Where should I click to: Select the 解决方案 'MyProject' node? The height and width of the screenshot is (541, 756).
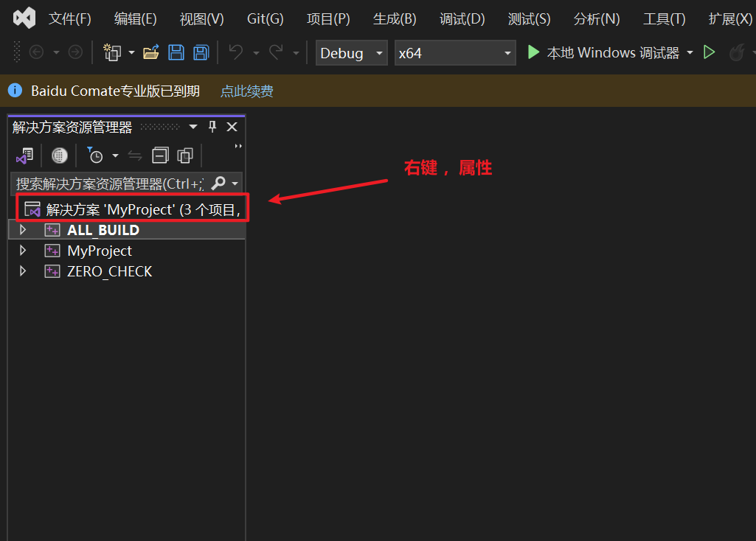tap(133, 209)
